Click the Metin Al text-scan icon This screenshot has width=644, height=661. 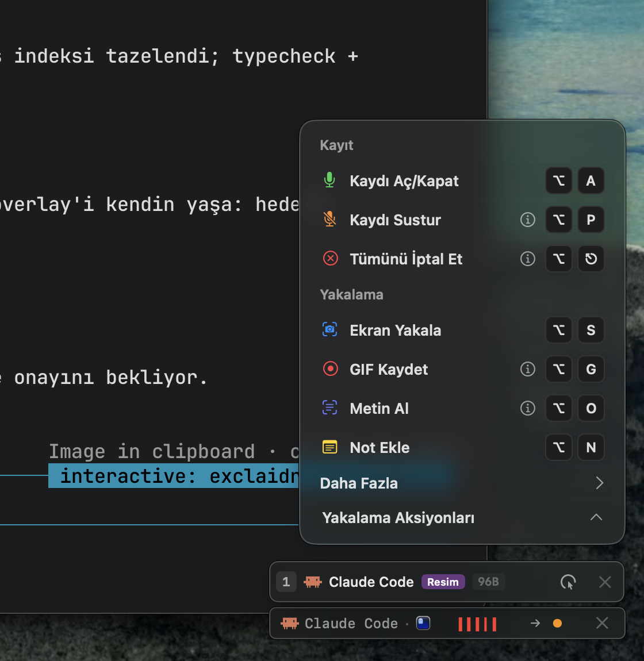click(x=330, y=408)
